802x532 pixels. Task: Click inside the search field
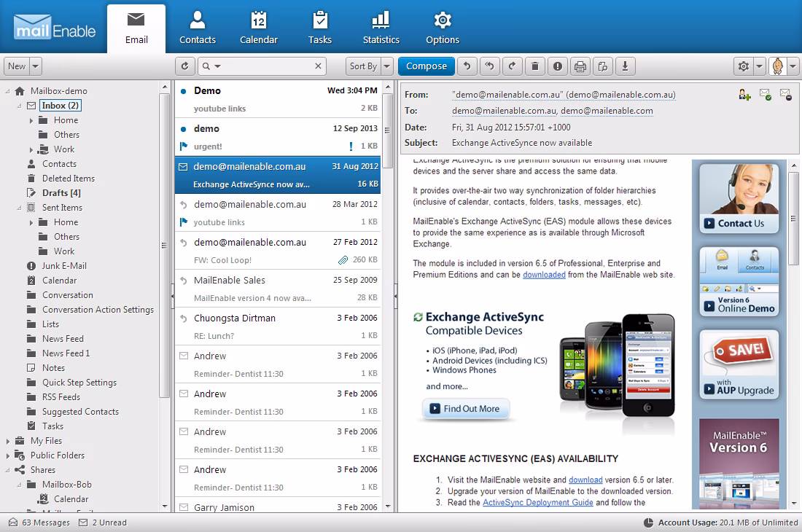[x=262, y=66]
